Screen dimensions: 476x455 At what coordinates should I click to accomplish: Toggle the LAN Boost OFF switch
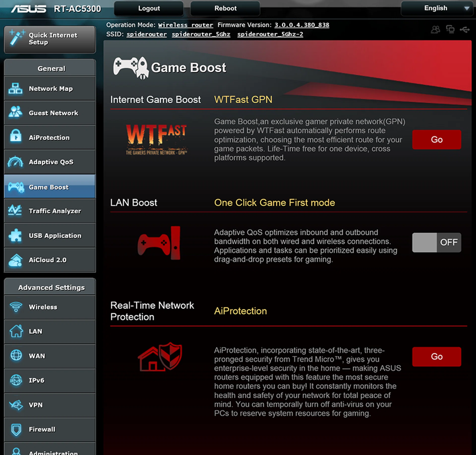[x=436, y=242]
